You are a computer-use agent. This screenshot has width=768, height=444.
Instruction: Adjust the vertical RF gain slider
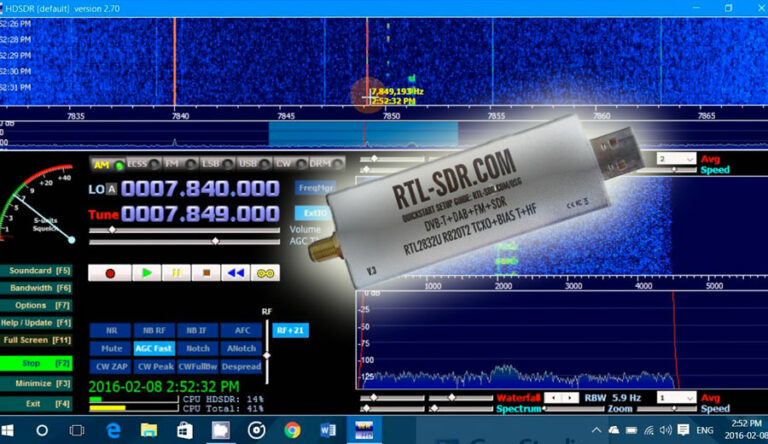(267, 352)
